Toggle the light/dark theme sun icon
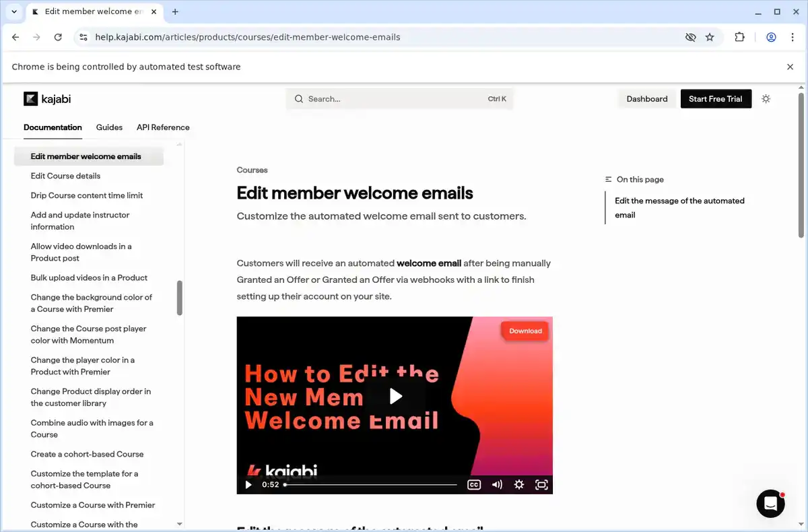The width and height of the screenshot is (808, 532). click(766, 99)
